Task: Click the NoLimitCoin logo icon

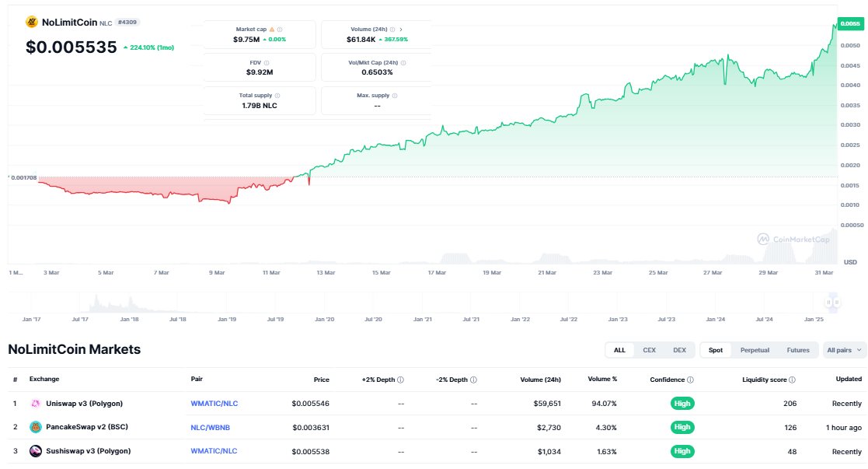Action: coord(32,23)
